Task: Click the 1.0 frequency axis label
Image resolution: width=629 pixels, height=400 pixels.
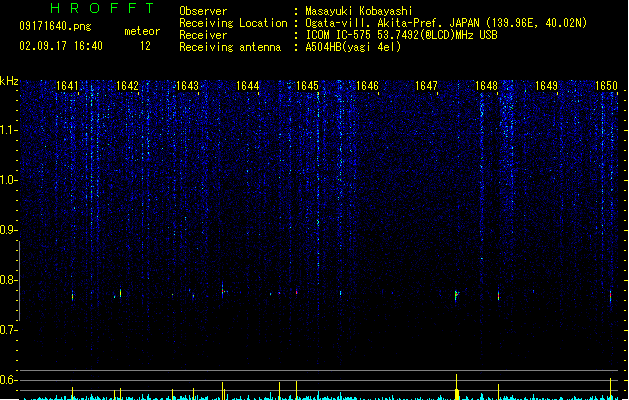Action: tap(8, 180)
